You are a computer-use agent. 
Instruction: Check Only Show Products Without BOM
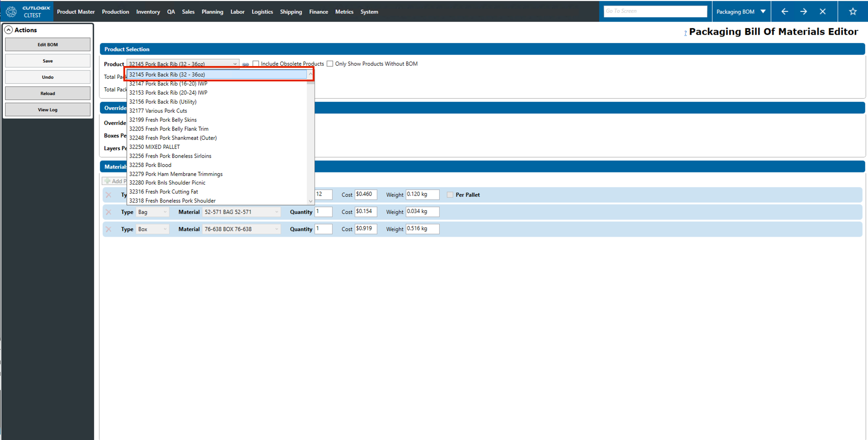coord(330,64)
